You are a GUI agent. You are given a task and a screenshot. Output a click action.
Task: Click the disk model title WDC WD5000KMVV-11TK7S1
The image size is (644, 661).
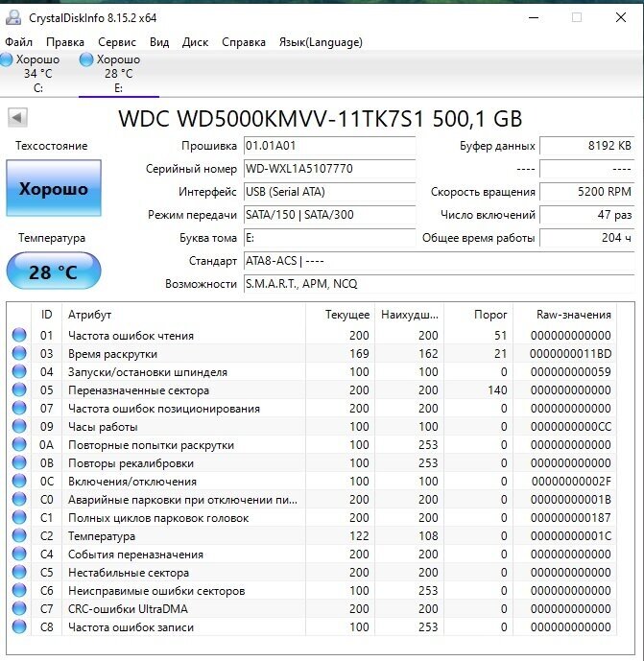272,119
